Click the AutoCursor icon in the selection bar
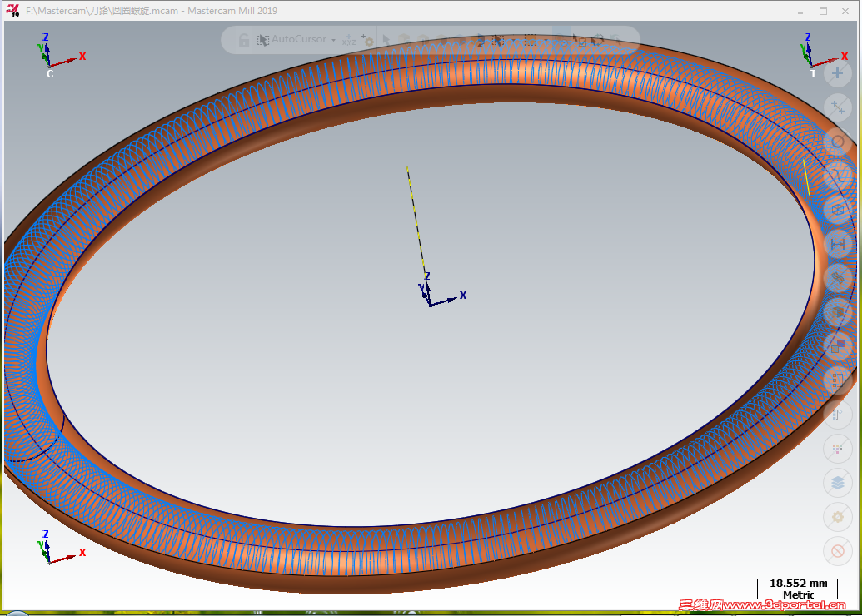This screenshot has height=616, width=862. [263, 40]
